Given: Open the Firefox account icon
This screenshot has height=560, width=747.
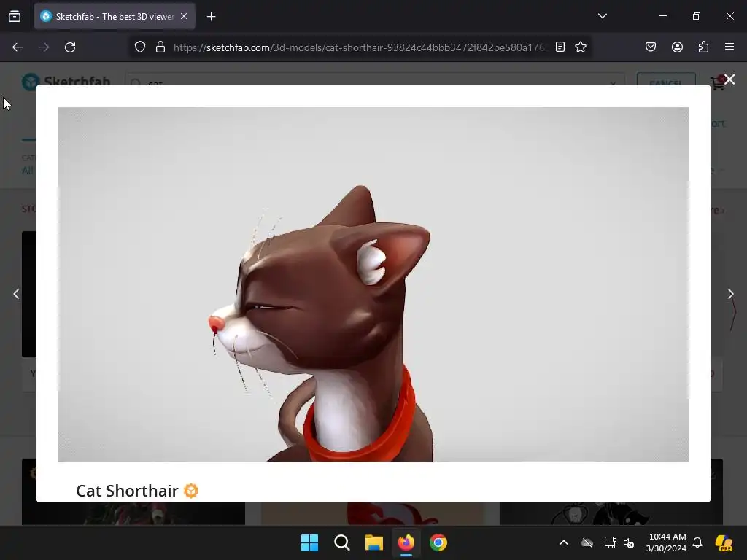Looking at the screenshot, I should point(677,47).
